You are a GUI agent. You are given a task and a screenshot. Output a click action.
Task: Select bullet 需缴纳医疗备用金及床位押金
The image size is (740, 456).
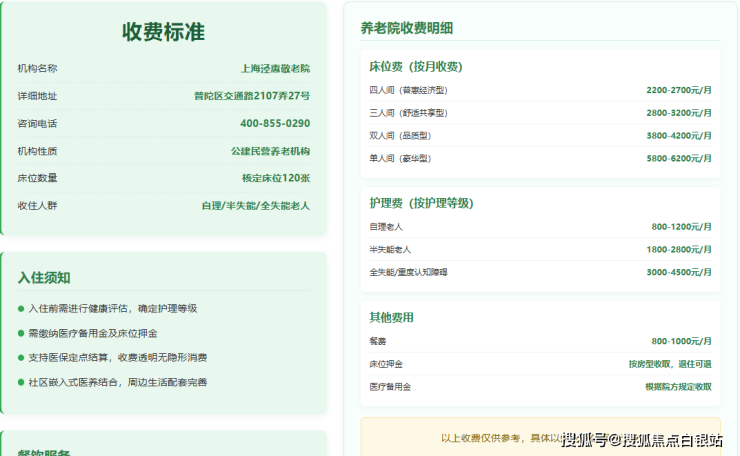point(93,333)
